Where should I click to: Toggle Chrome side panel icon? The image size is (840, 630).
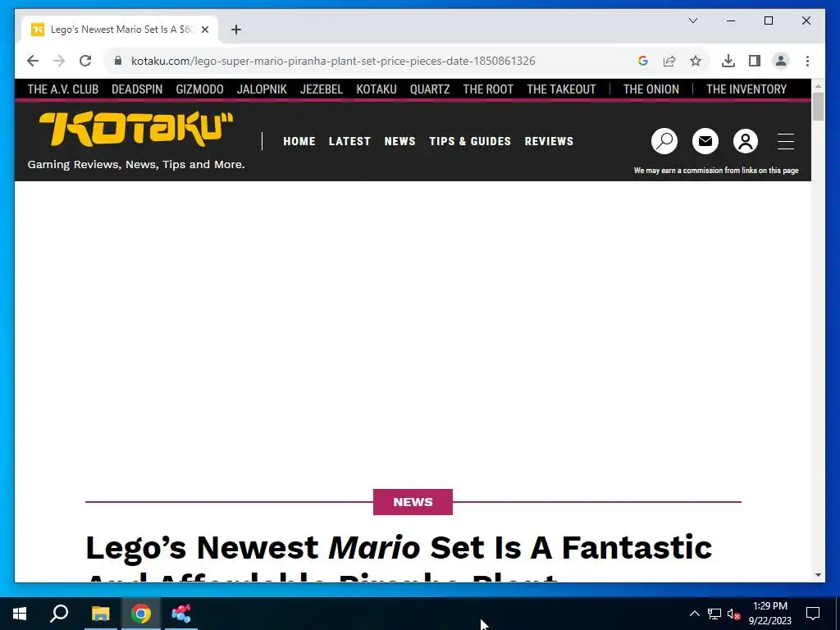point(755,61)
